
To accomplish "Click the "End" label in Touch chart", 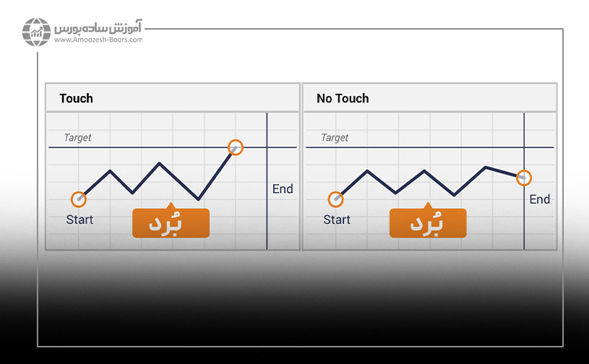I will pyautogui.click(x=283, y=188).
